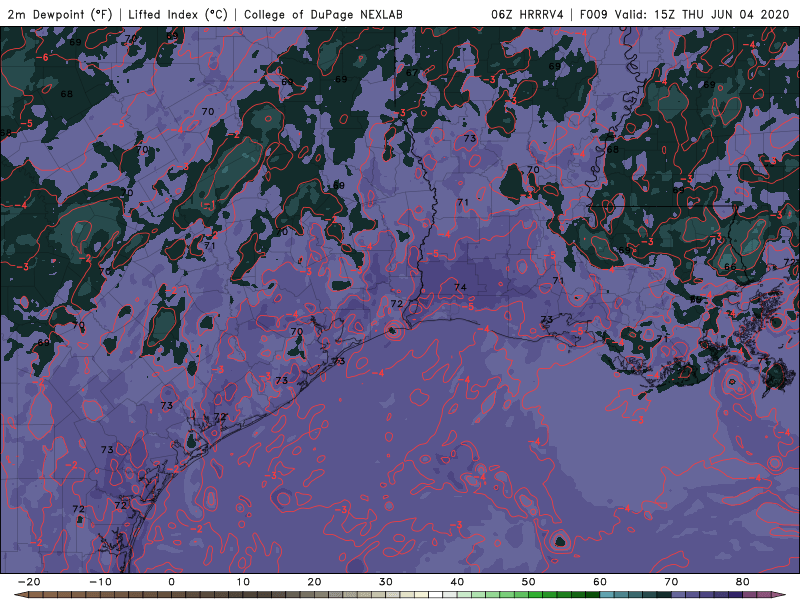The image size is (800, 600).
Task: Click the '50' color bar label
Action: [529, 582]
